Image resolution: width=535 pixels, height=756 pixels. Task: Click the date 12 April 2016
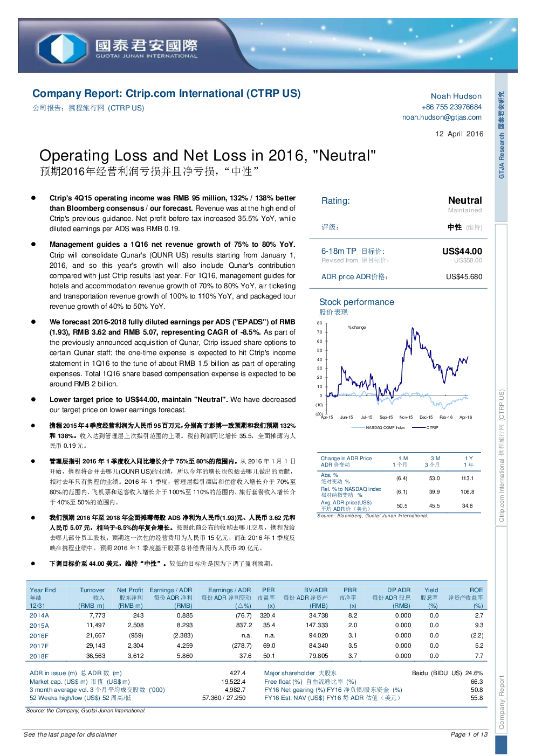[459, 134]
